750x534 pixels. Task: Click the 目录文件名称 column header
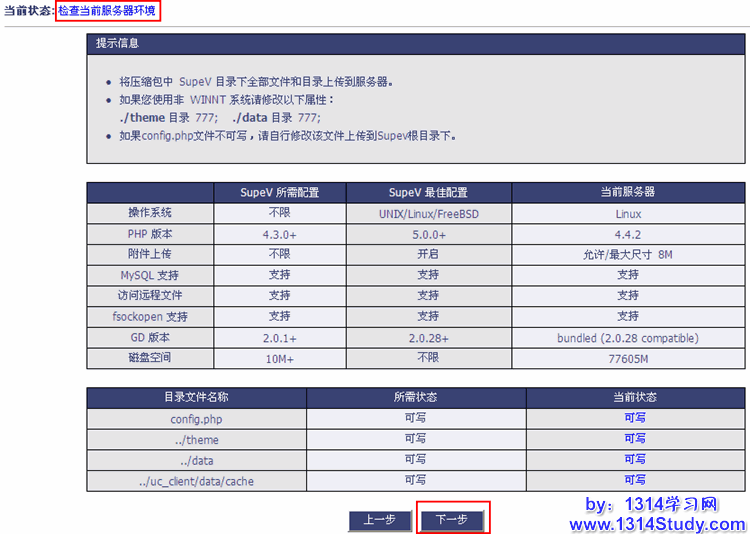[196, 397]
